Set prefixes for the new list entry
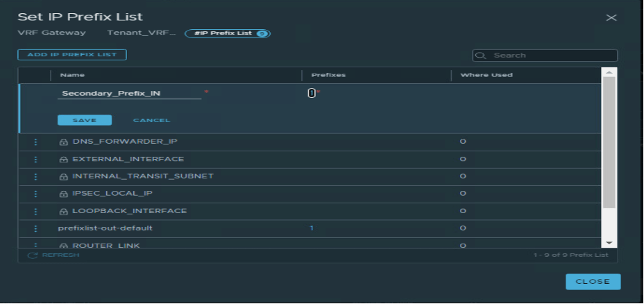This screenshot has height=304, width=644. tap(312, 93)
